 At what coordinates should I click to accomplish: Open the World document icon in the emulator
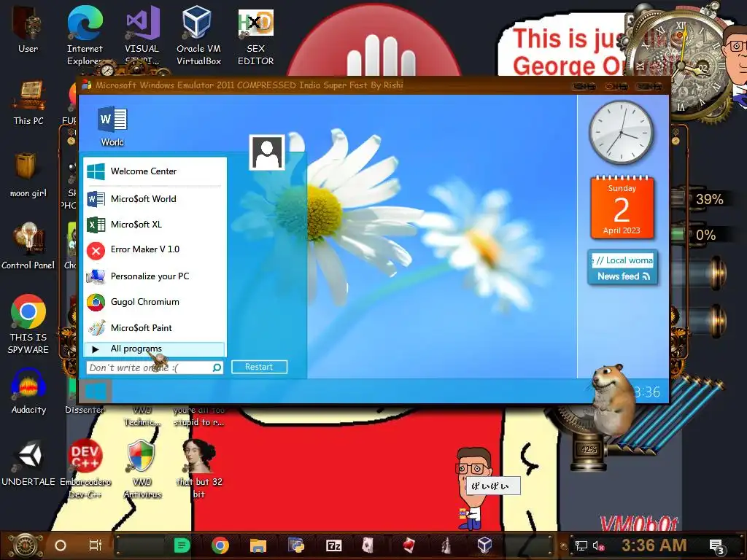tap(112, 126)
